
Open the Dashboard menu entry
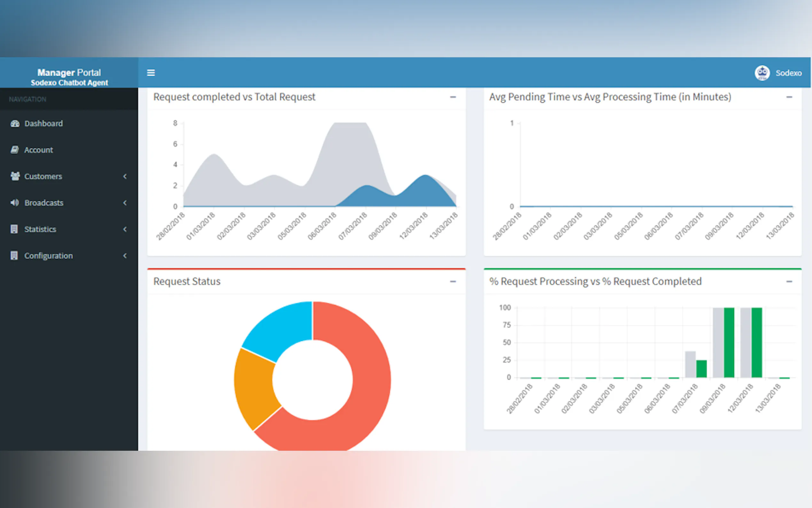[x=43, y=123]
